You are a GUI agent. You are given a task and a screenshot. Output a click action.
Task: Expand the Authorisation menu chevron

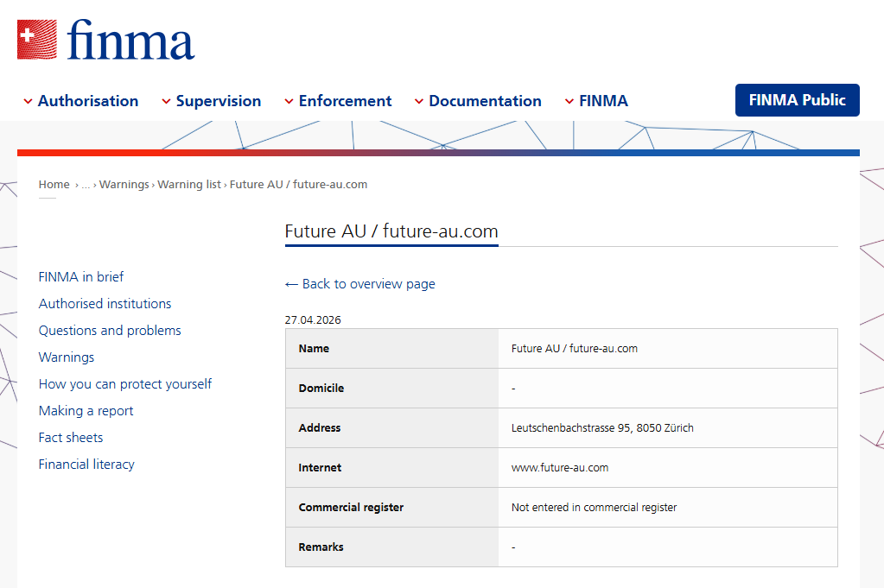(x=28, y=101)
